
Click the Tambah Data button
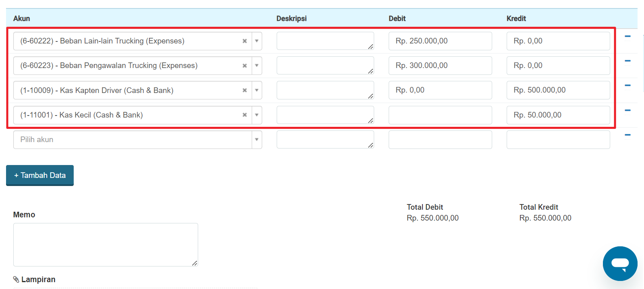(x=40, y=175)
